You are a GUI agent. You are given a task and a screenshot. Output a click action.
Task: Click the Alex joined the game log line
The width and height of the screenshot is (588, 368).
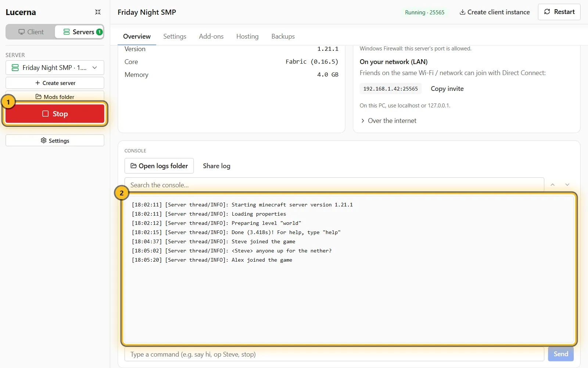[212, 260]
